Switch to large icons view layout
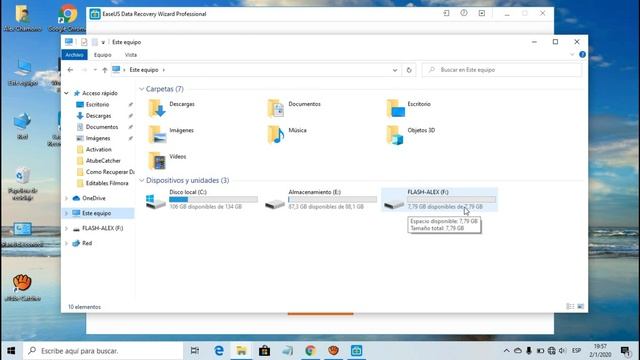This screenshot has height=360, width=640. (x=580, y=307)
